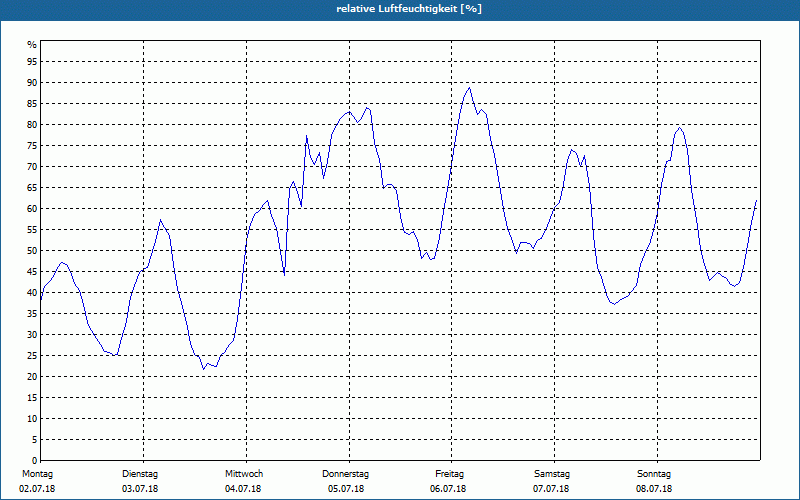Click the '65' y-axis value
The image size is (800, 500).
[32, 188]
